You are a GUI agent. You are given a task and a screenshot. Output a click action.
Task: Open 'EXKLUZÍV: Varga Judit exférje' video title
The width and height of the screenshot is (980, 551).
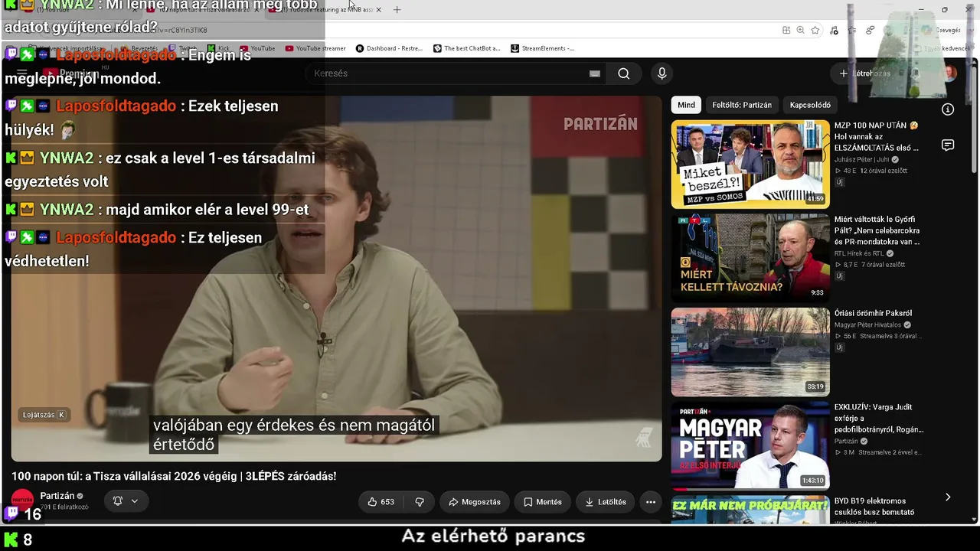pos(879,419)
